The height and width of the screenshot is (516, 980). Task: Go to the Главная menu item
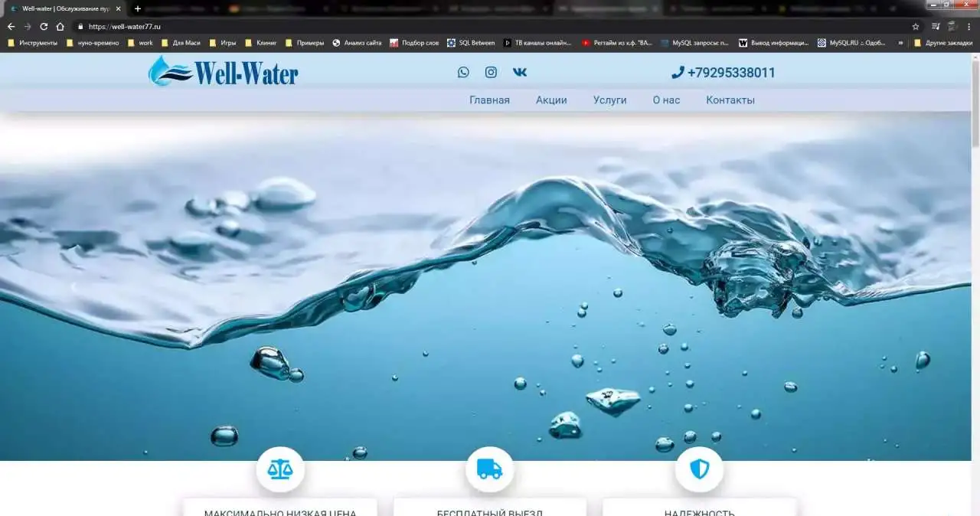coord(489,100)
